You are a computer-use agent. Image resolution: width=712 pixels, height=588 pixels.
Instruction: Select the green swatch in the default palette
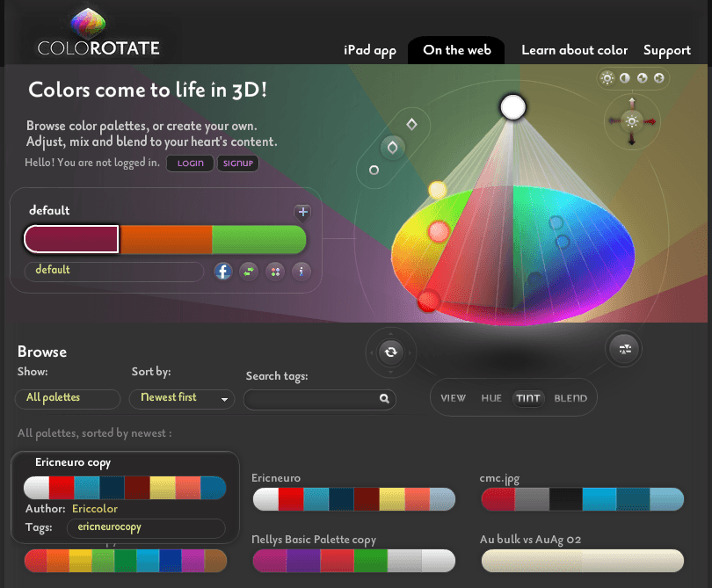[x=258, y=239]
